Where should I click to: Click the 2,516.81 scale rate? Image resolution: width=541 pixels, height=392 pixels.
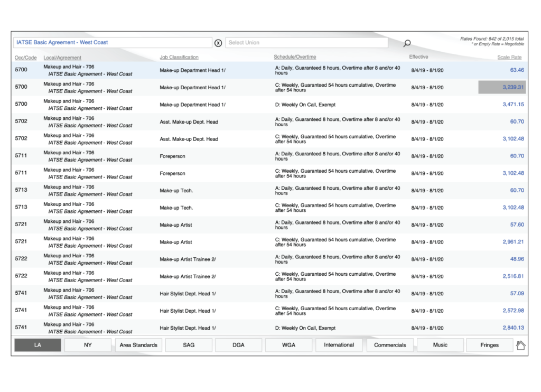[513, 276]
